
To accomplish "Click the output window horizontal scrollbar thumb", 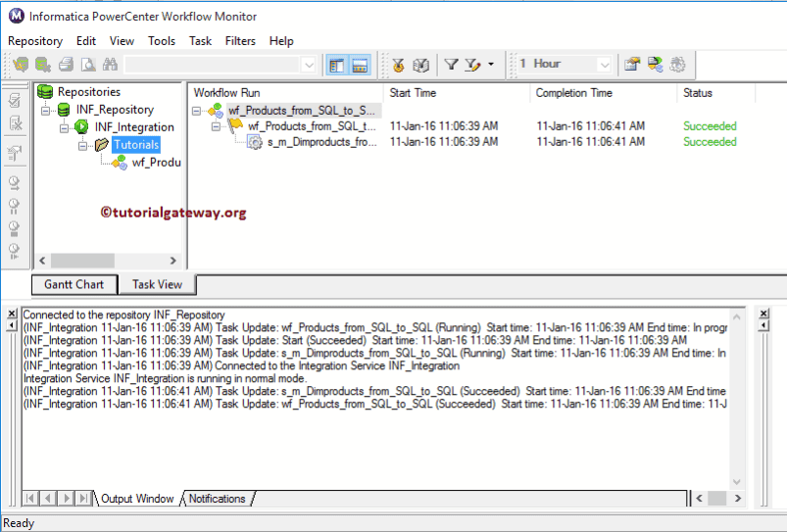I will pyautogui.click(x=716, y=499).
